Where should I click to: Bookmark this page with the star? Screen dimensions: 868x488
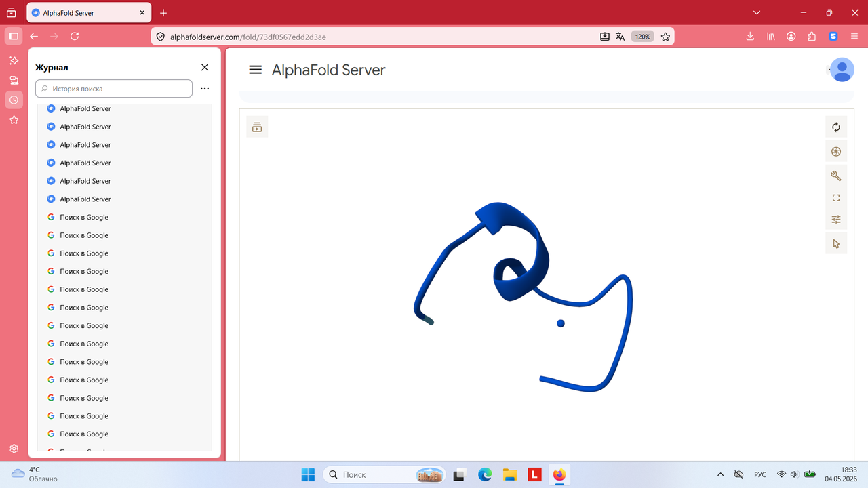click(x=665, y=37)
